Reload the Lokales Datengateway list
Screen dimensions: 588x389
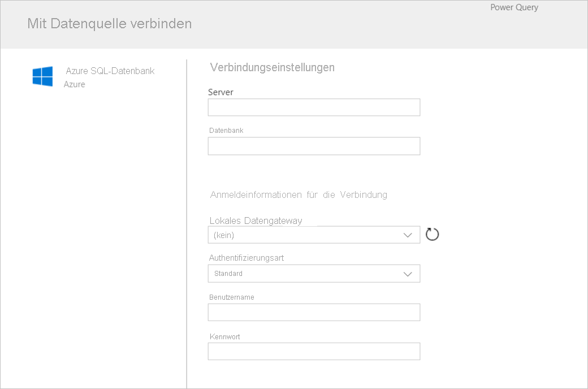[x=432, y=234]
